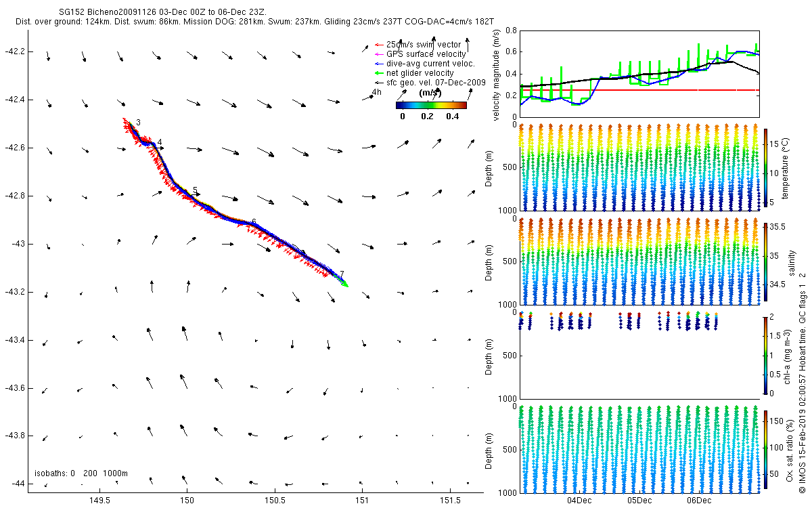Click the '-43.4' latitude tick label
This screenshot has width=812, height=508.
14,340
